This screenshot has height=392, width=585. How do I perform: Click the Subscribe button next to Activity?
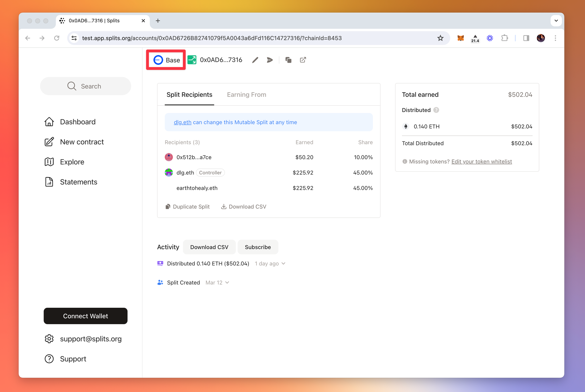tap(257, 247)
